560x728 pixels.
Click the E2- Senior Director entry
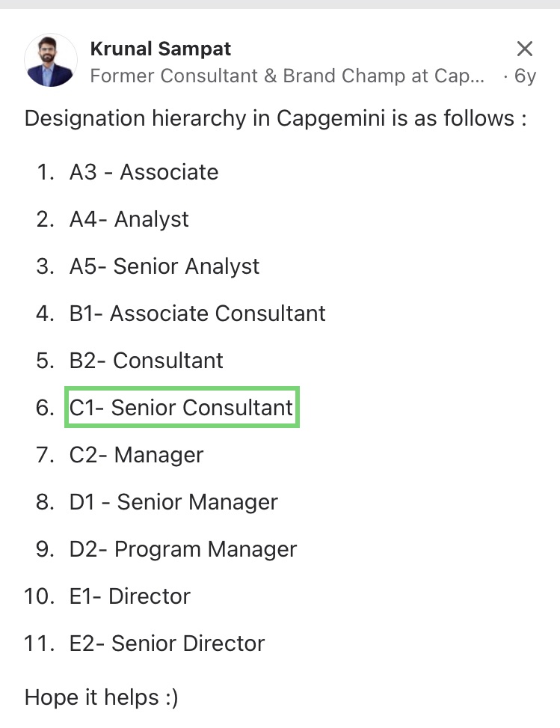167,643
